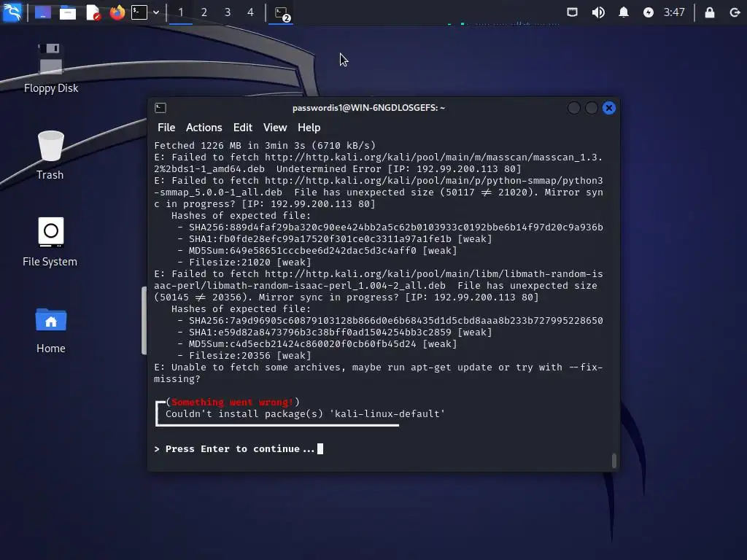Image resolution: width=747 pixels, height=560 pixels.
Task: Open terminal emulator from the panel
Action: click(x=139, y=12)
